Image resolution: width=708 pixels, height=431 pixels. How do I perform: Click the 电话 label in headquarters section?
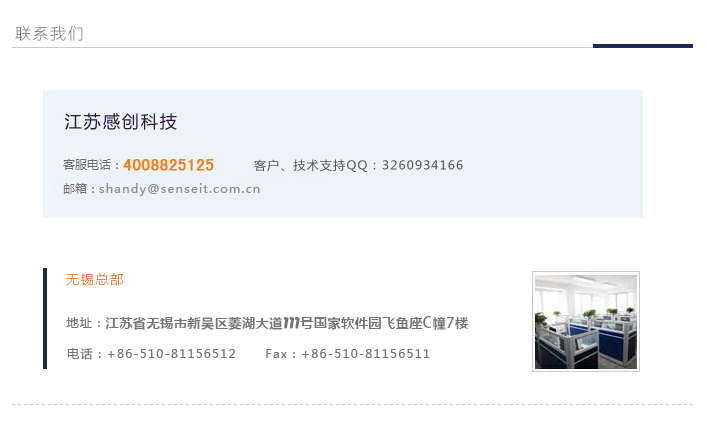[79, 354]
